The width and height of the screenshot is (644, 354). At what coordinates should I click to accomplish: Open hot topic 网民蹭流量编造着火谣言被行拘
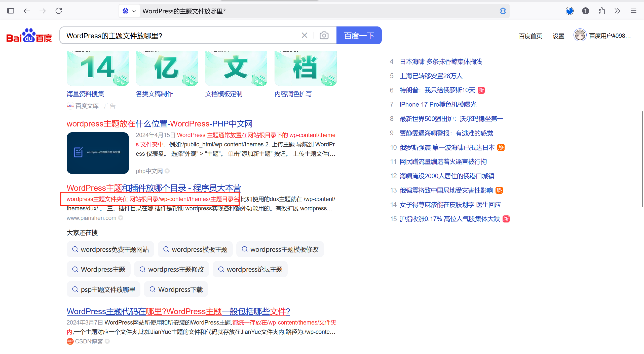(x=443, y=162)
